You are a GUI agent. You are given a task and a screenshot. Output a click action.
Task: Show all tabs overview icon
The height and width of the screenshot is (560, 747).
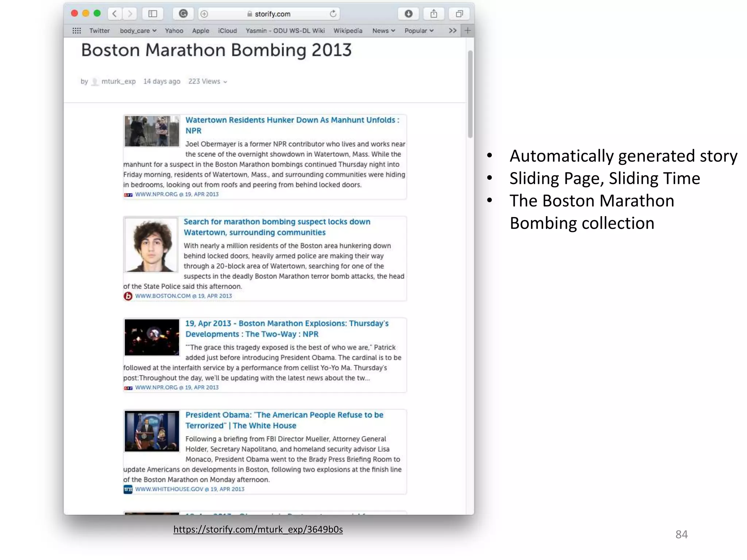coord(459,14)
